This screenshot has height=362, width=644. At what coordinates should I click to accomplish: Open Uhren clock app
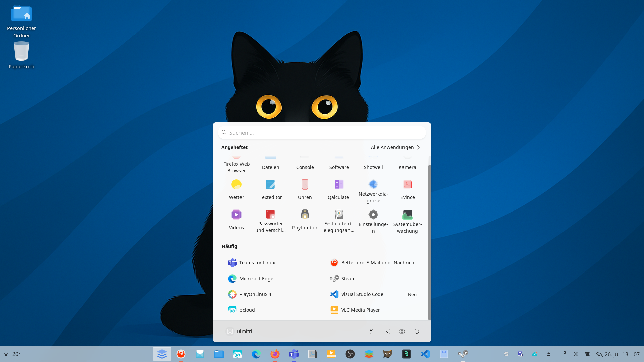pos(305,190)
